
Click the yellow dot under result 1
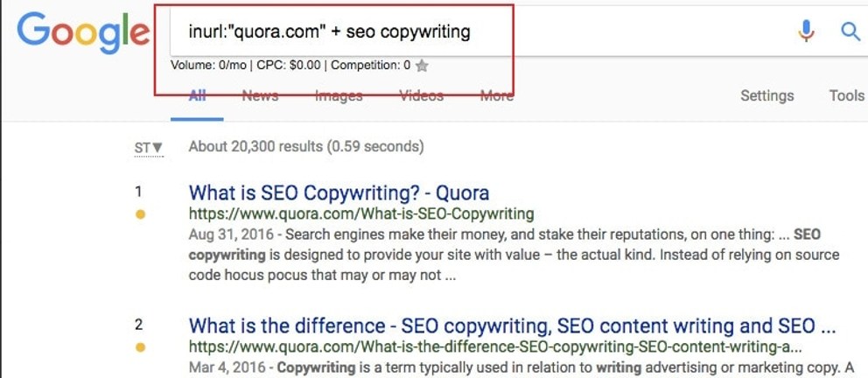click(140, 214)
